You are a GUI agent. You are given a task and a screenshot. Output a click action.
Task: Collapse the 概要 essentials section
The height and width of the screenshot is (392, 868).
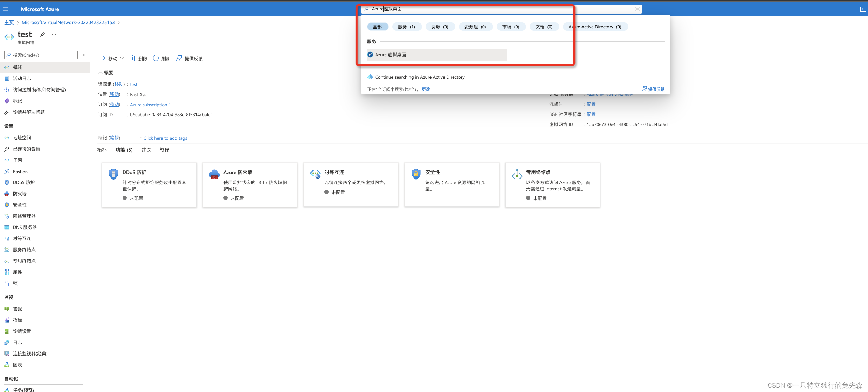tap(101, 73)
